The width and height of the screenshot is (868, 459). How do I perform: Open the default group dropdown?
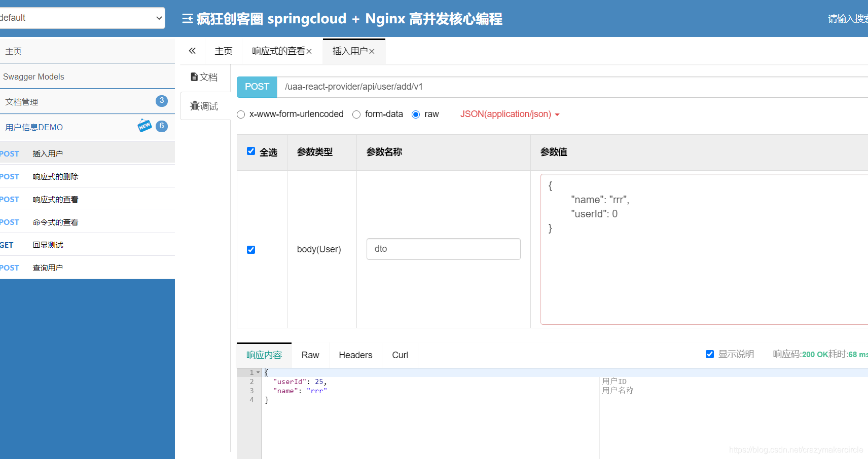pyautogui.click(x=81, y=17)
